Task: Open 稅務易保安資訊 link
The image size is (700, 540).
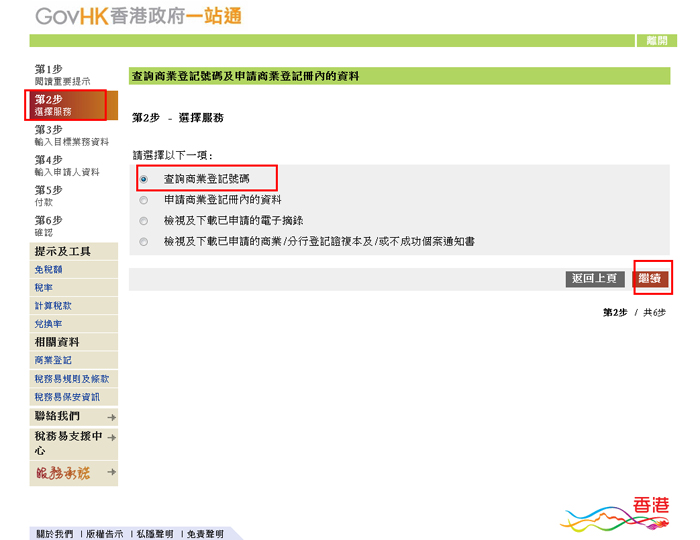Action: pos(67,397)
